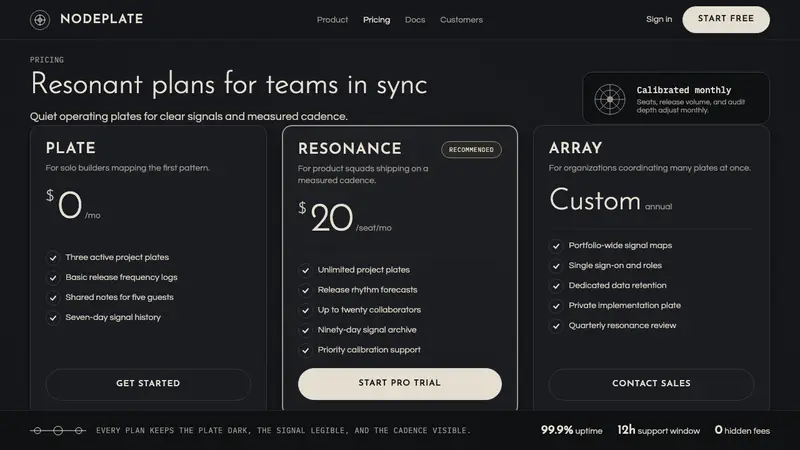This screenshot has width=800, height=450.
Task: Click 'Priority calibration support' feature text
Action: 369,350
